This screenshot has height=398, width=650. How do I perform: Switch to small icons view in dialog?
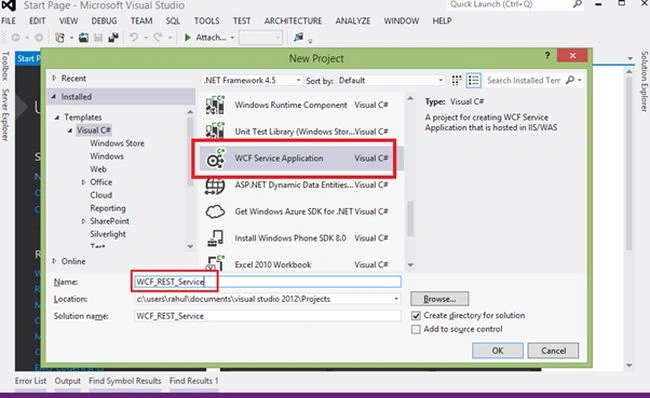[456, 80]
